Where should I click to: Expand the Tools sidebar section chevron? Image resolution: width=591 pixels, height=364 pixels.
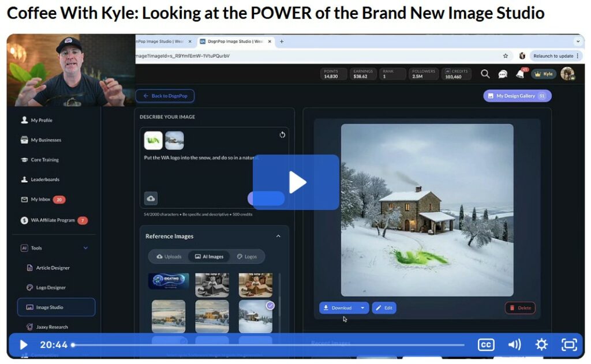point(86,248)
